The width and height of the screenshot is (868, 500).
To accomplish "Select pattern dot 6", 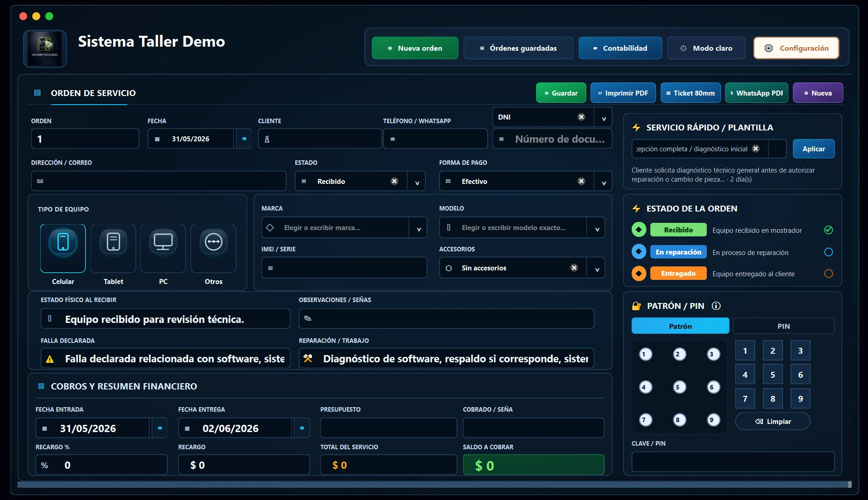I will coord(713,387).
